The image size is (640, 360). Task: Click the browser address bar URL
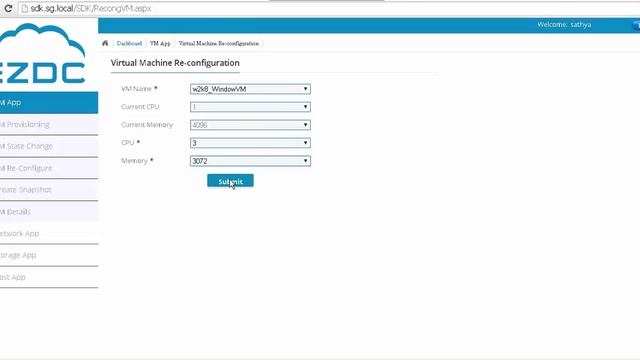click(x=91, y=9)
